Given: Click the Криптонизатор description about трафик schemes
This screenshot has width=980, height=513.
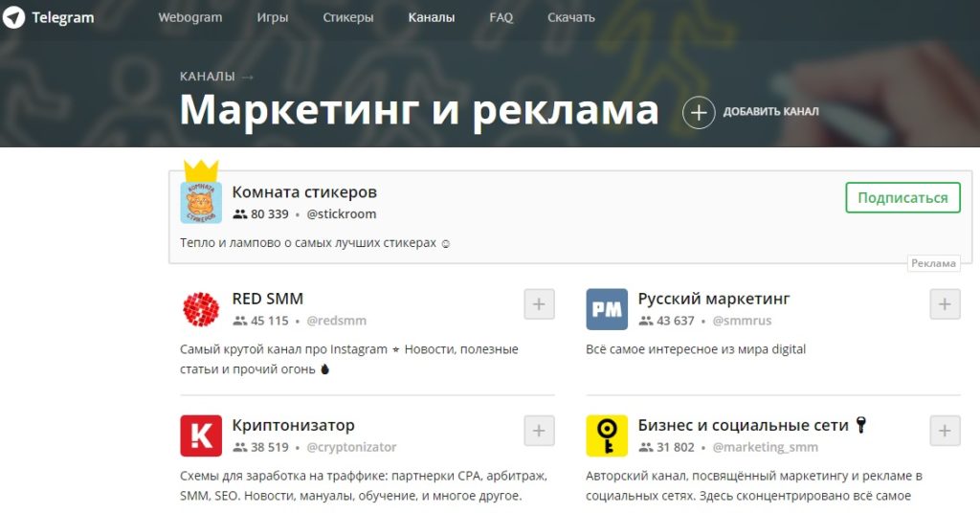Looking at the screenshot, I should pyautogui.click(x=364, y=485).
